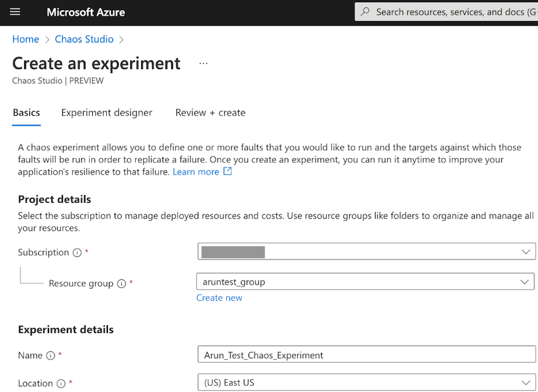
Task: Switch to the Experiment designer tab
Action: 106,113
